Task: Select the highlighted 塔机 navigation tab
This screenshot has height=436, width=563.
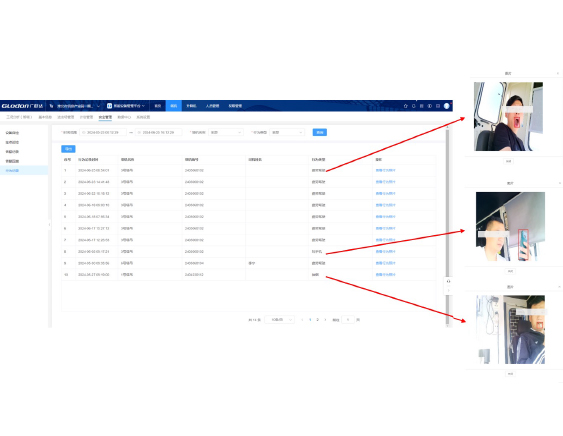Action: [x=173, y=106]
